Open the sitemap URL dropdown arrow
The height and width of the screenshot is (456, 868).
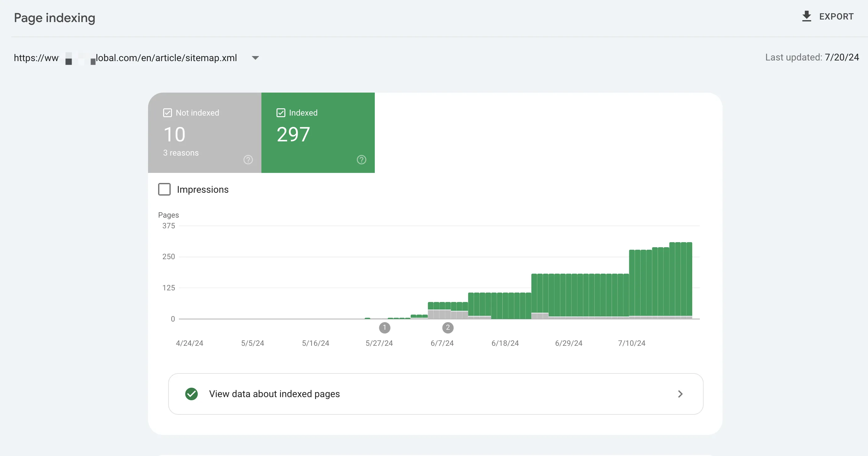pos(255,58)
